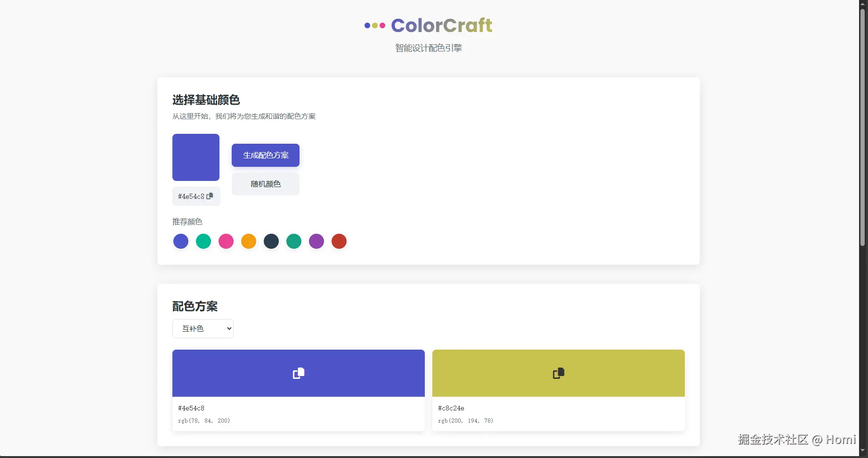
Task: Open the base color picker square
Action: 195,157
